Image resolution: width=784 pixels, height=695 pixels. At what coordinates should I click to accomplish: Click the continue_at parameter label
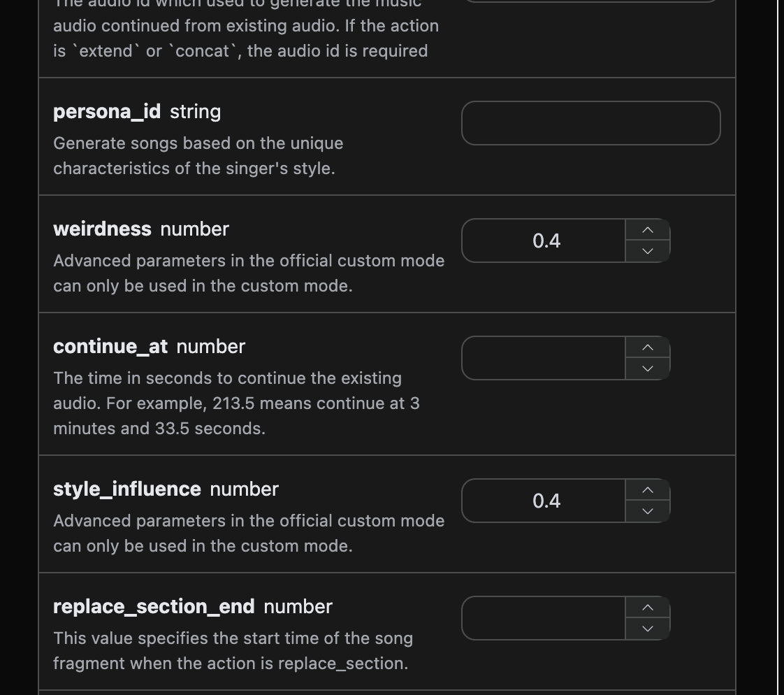pos(110,347)
